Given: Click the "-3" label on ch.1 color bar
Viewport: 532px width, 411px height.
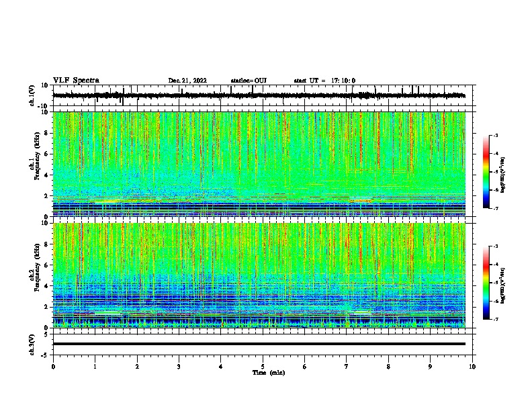Looking at the screenshot, I should 496,135.
